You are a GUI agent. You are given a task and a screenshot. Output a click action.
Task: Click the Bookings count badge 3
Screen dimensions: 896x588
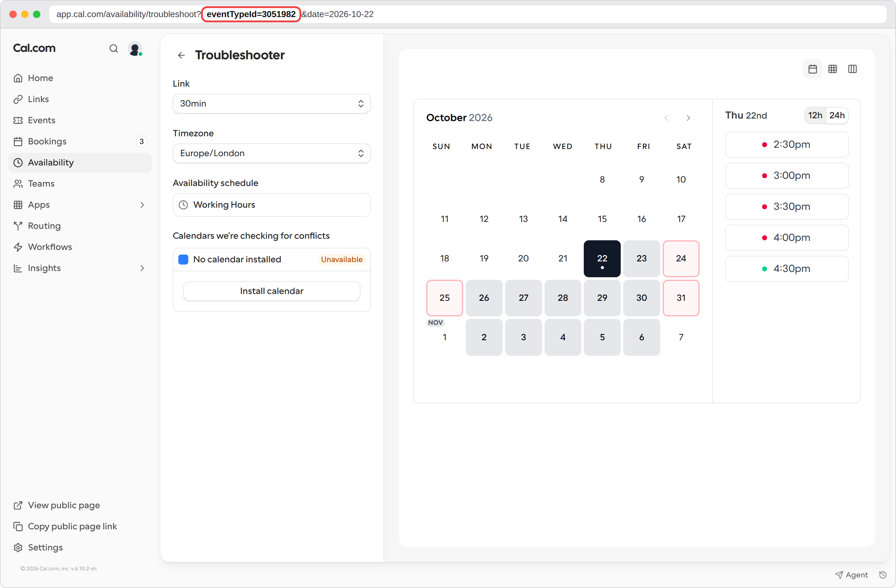[x=141, y=142]
